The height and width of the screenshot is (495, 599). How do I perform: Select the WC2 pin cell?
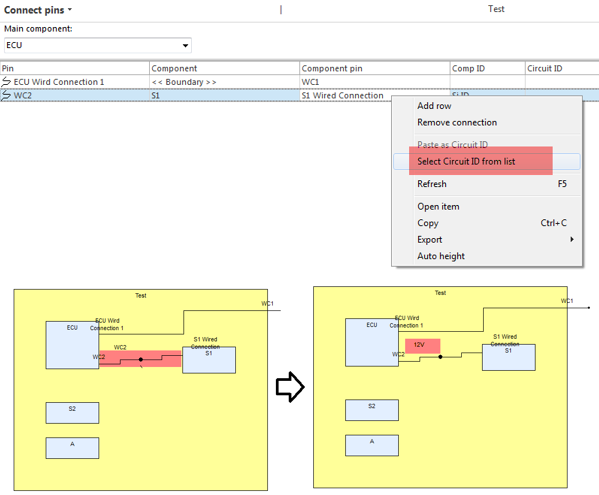pos(74,95)
